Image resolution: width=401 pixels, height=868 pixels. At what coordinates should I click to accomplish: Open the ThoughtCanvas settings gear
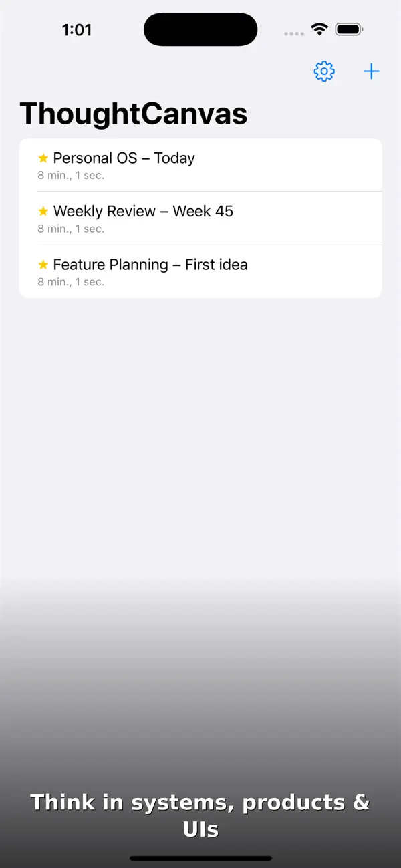pos(324,71)
